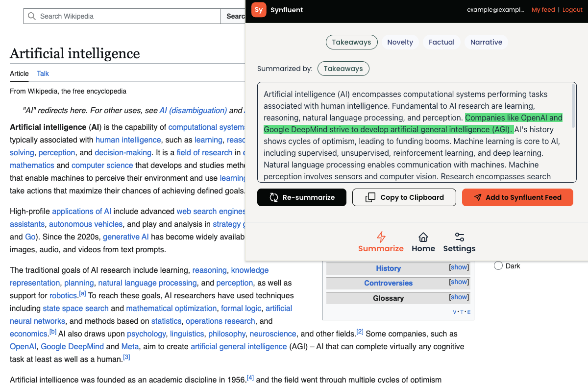This screenshot has height=383, width=588.
Task: Open the knowledge representation link
Action: tap(250, 270)
